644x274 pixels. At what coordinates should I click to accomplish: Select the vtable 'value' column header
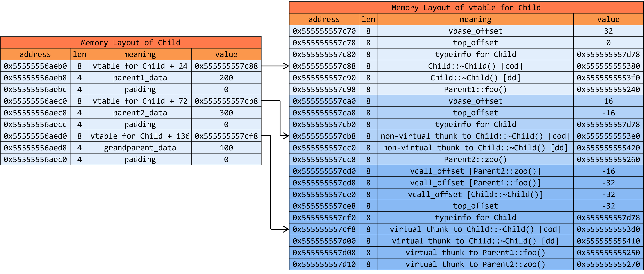(608, 19)
